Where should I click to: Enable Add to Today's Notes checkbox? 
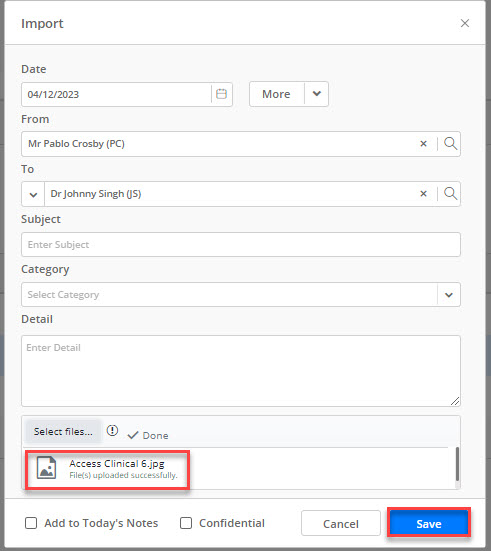click(31, 523)
